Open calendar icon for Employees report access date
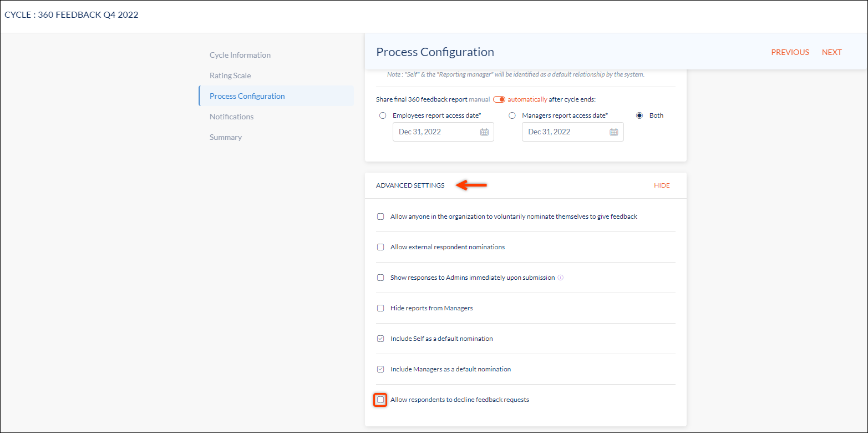 tap(484, 132)
